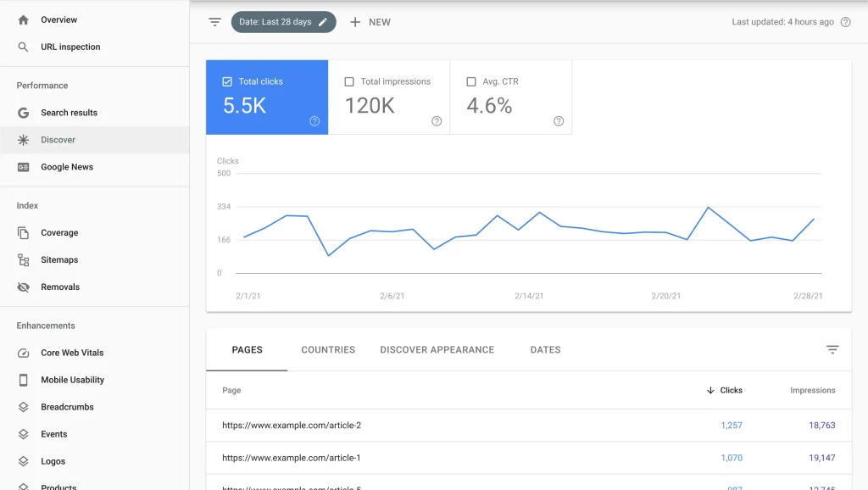Switch to the Countries tab
868x490 pixels.
click(328, 349)
